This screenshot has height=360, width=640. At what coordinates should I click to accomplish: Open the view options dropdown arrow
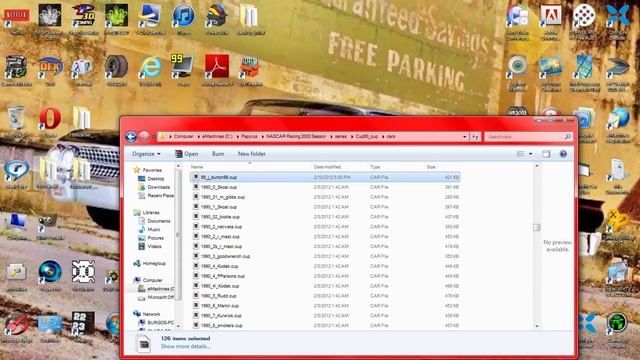click(x=531, y=154)
